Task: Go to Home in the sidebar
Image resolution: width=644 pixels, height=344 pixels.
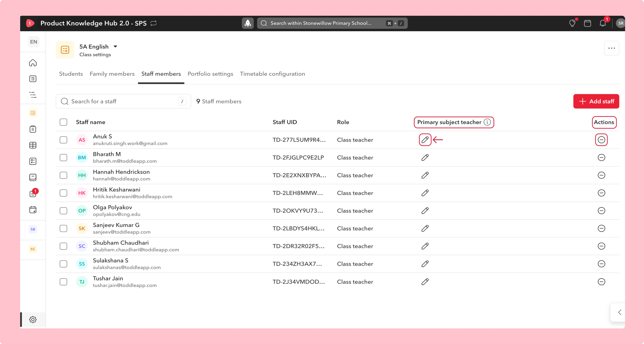Action: point(33,63)
